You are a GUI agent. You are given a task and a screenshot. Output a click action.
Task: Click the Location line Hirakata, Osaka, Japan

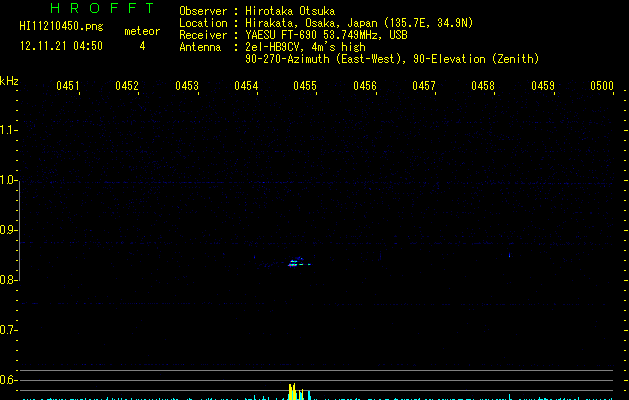(359, 23)
